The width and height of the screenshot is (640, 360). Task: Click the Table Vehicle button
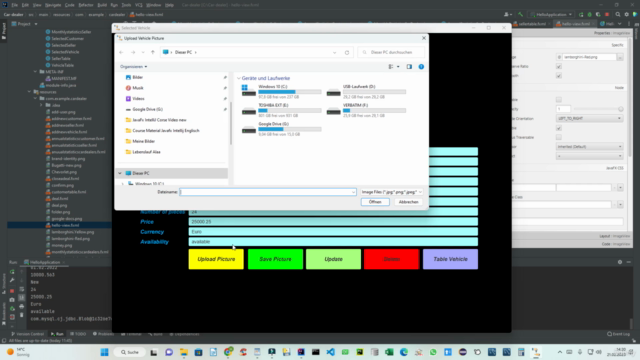(450, 259)
